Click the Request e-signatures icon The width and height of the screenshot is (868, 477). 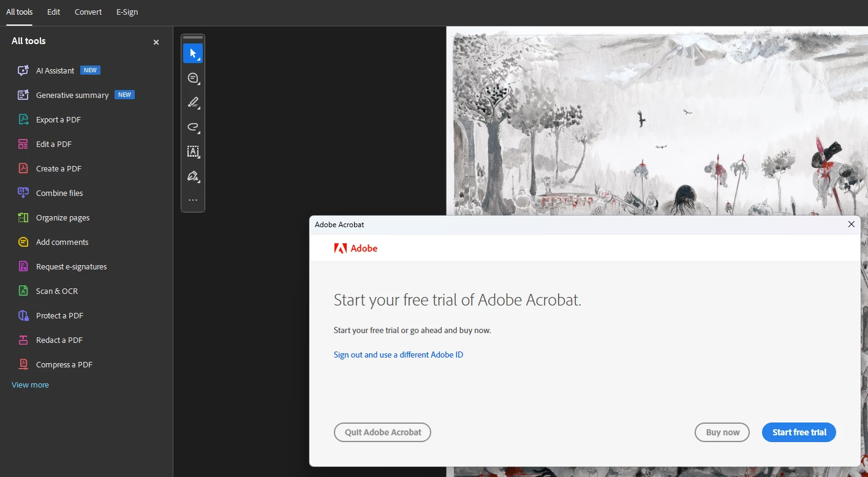point(23,266)
